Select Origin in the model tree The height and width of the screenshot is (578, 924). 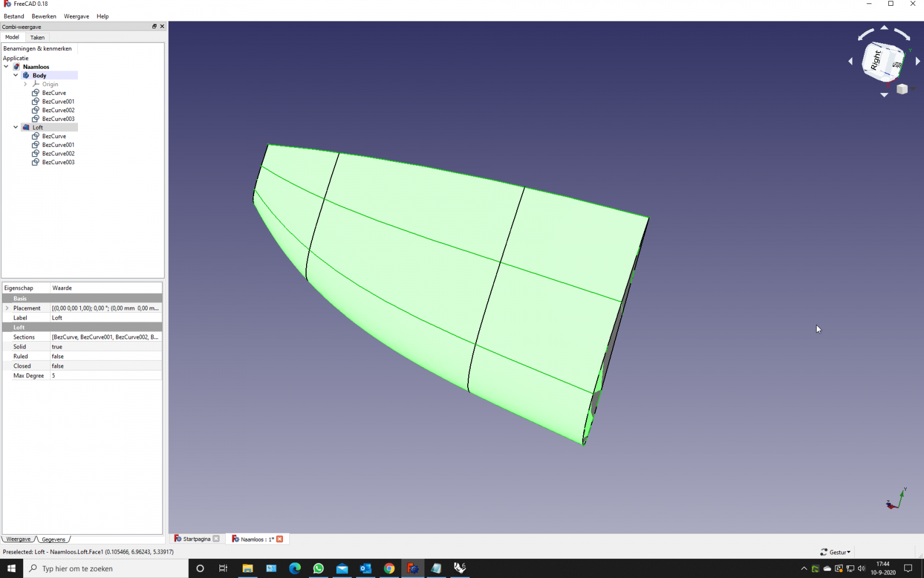point(50,84)
